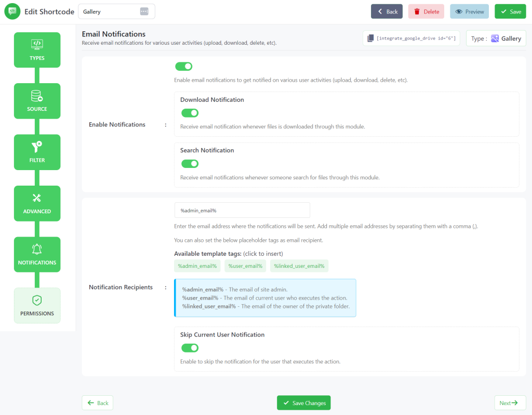Click the ellipsis icon in Gallery title field
Screen dimensions: 532x415
point(144,11)
